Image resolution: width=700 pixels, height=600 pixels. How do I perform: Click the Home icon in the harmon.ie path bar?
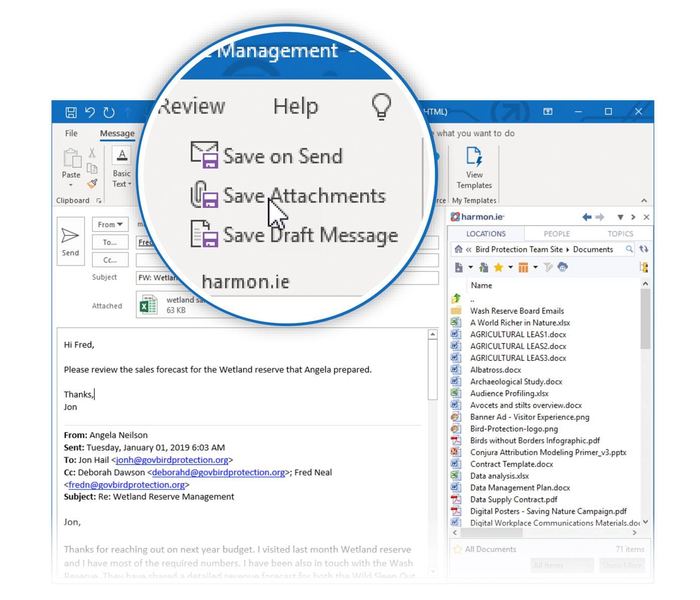pos(458,249)
